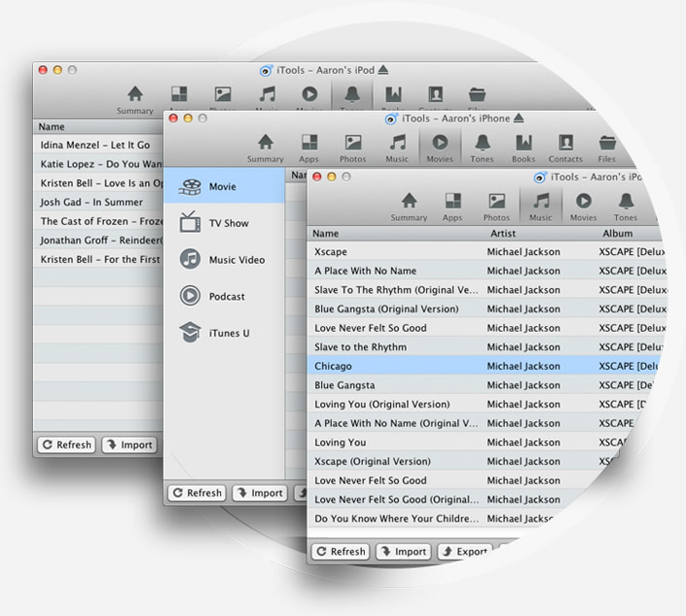Open Summary in the Aaron's iPhone window
The width and height of the screenshot is (686, 616).
[265, 147]
